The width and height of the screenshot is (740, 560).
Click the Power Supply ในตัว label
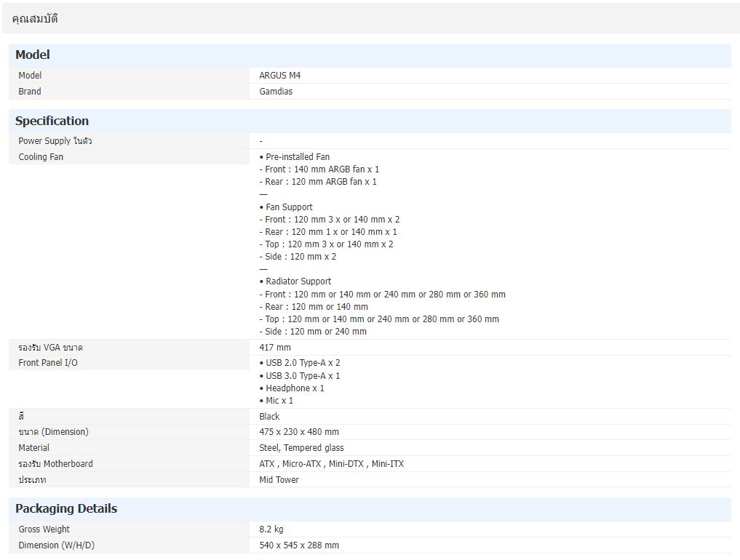(x=55, y=141)
